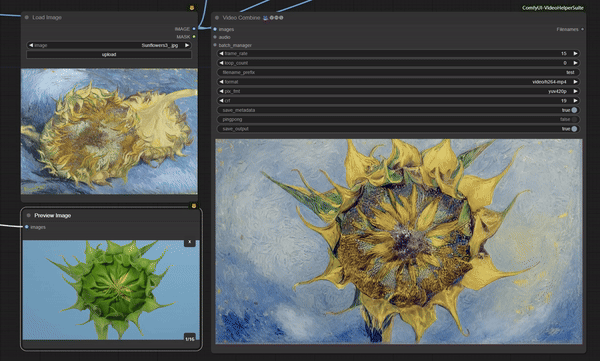The height and width of the screenshot is (361, 600).
Task: Decrease crf with the left arrow
Action: 221,101
